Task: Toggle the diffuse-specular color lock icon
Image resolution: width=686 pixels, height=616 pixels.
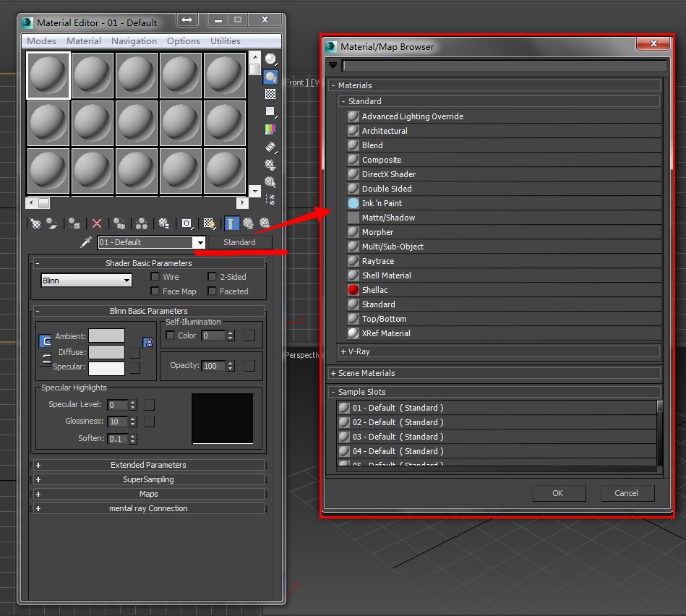Action: (x=148, y=343)
